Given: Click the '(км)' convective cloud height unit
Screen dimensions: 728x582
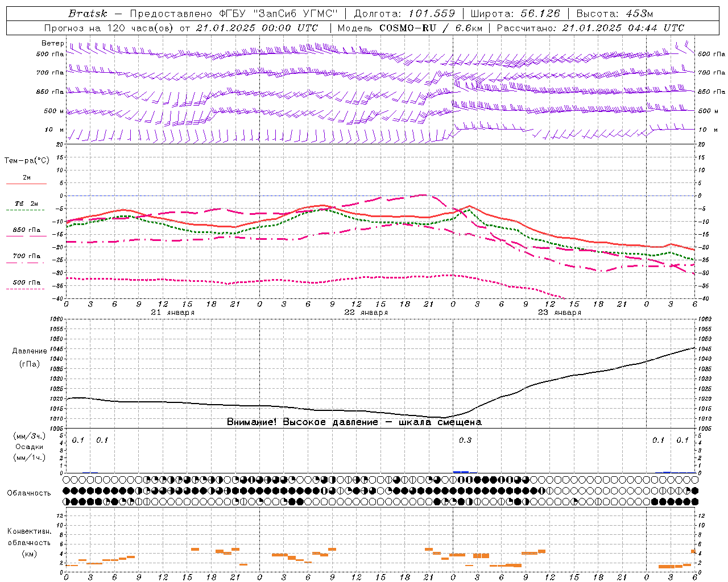Looking at the screenshot, I should tap(29, 554).
